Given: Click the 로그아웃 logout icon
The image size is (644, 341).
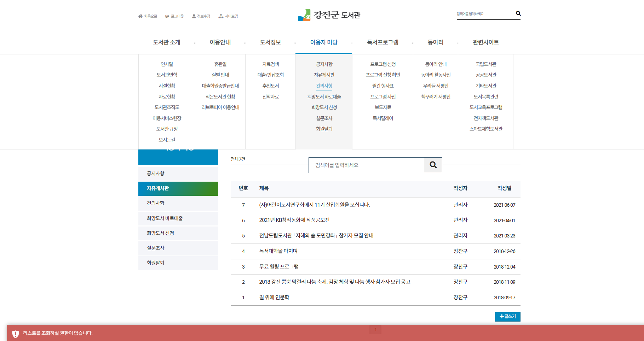Looking at the screenshot, I should point(167,16).
